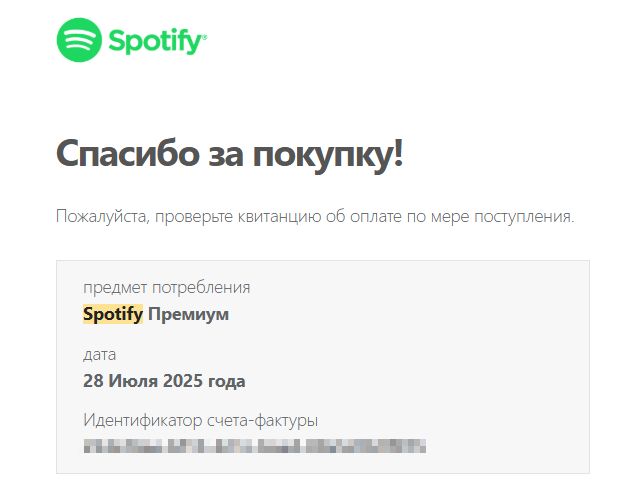Click the month "Июля" in the date
Viewport: 633px width, 487px height.
130,381
